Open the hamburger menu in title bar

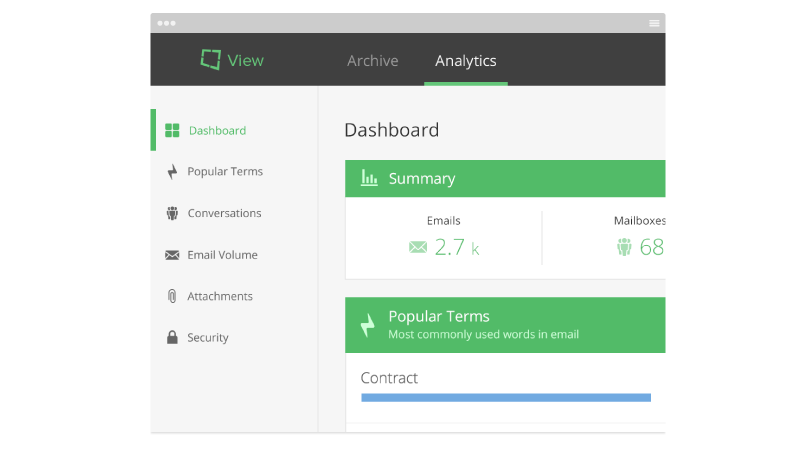(654, 23)
